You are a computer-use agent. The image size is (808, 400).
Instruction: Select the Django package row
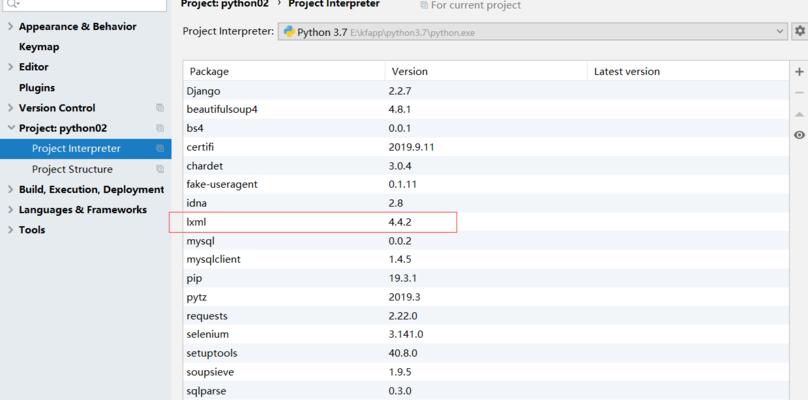pos(486,91)
